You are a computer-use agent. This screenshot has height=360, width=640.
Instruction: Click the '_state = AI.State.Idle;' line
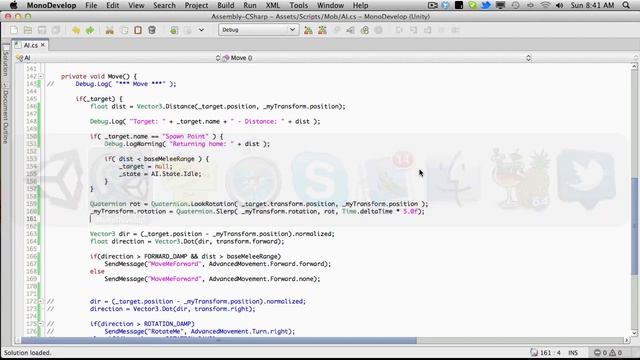(160, 174)
